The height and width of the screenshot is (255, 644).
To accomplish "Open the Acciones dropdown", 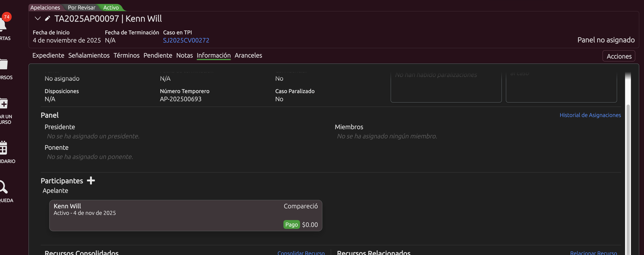I will pyautogui.click(x=619, y=56).
